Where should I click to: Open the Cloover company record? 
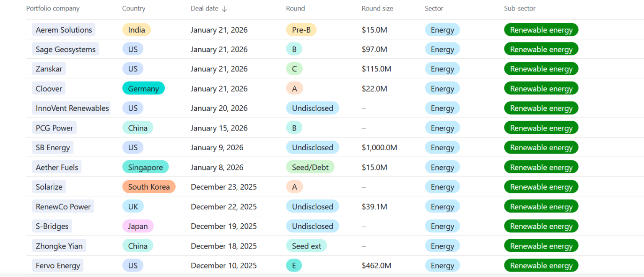(x=49, y=89)
